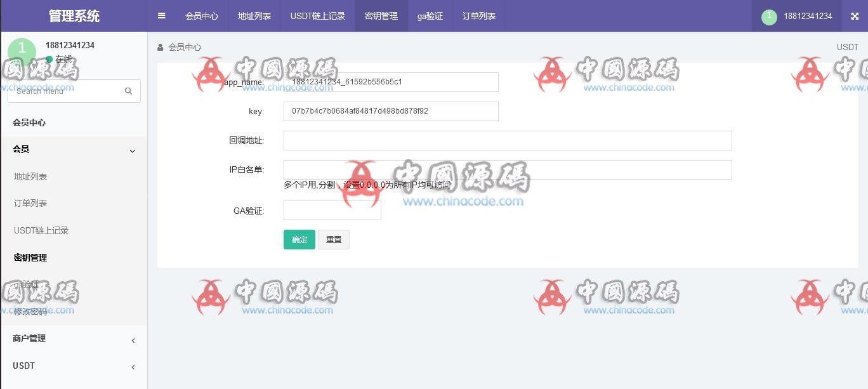Click the sidebar username 18812341234

[70, 45]
